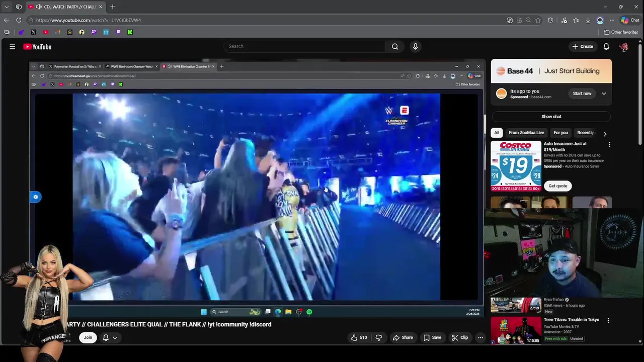This screenshot has width=644, height=362.
Task: Select the From ZooMaa Live chip
Action: tap(526, 133)
